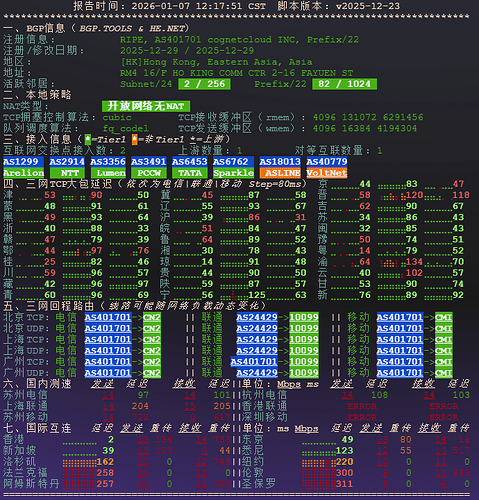This screenshot has width=479, height=500.
Task: Click the Subnet/24 2 / 256 badge
Action: coord(204,84)
